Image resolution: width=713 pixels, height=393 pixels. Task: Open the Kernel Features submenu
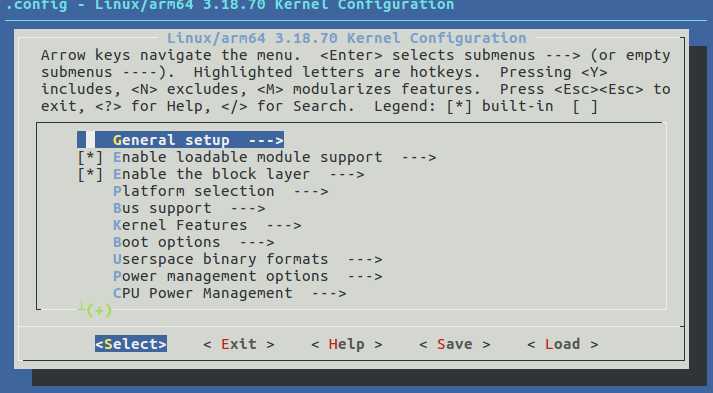click(x=207, y=225)
